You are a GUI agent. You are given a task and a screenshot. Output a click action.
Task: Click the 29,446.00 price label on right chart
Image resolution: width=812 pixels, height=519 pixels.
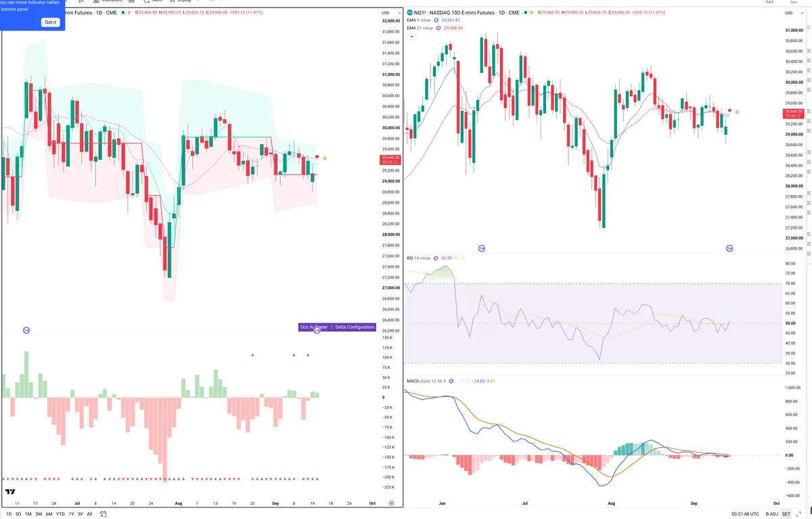point(793,112)
